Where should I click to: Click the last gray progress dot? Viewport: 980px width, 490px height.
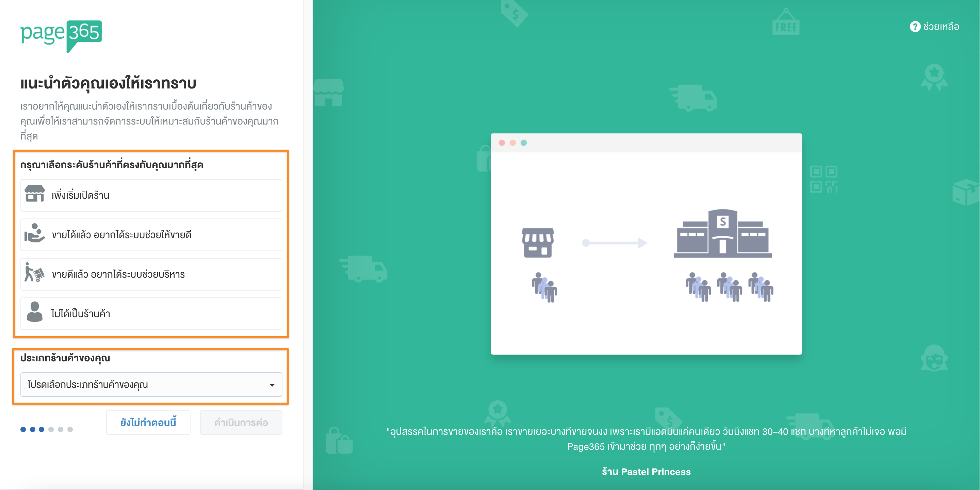(x=70, y=429)
